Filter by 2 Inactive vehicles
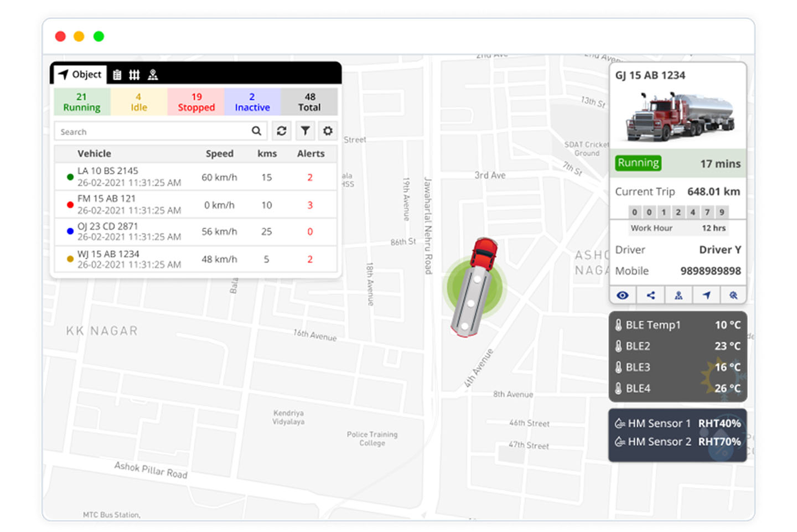 pyautogui.click(x=252, y=102)
